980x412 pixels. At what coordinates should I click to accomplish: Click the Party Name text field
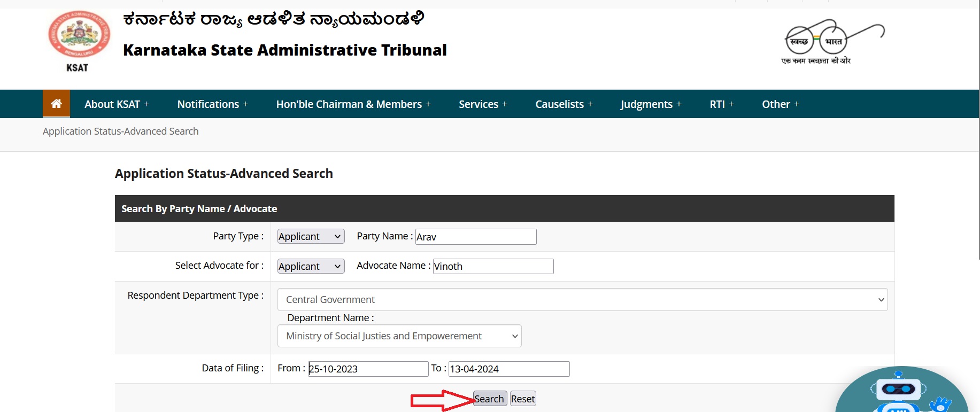click(x=475, y=237)
